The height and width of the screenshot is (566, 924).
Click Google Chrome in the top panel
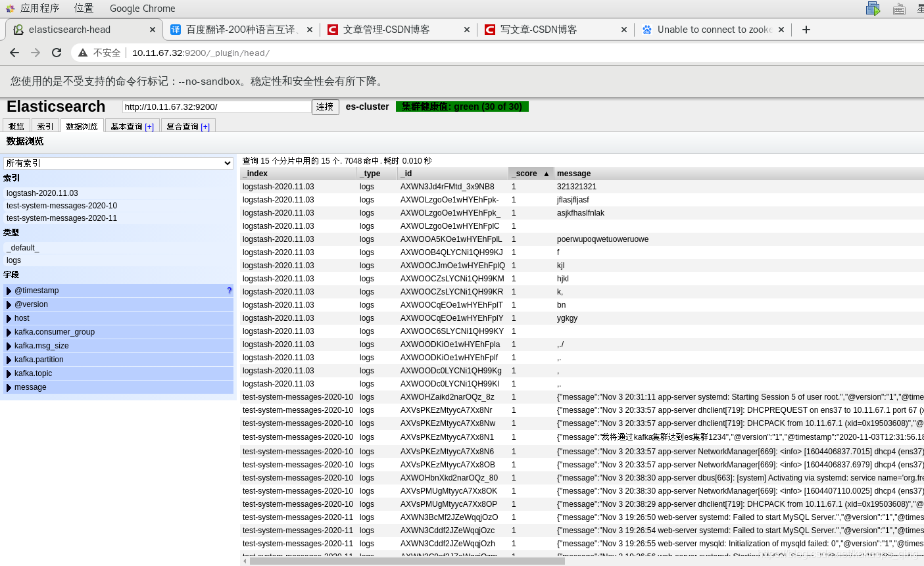(143, 9)
